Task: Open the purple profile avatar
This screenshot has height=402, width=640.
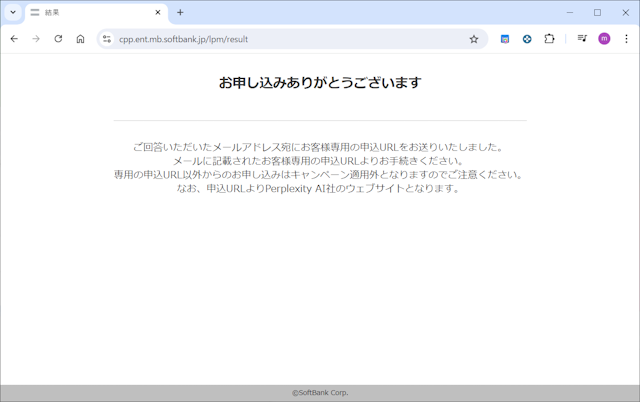Action: [x=604, y=38]
